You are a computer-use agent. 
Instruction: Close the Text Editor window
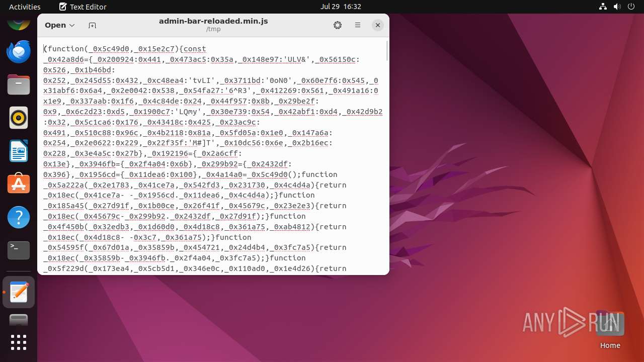click(378, 25)
